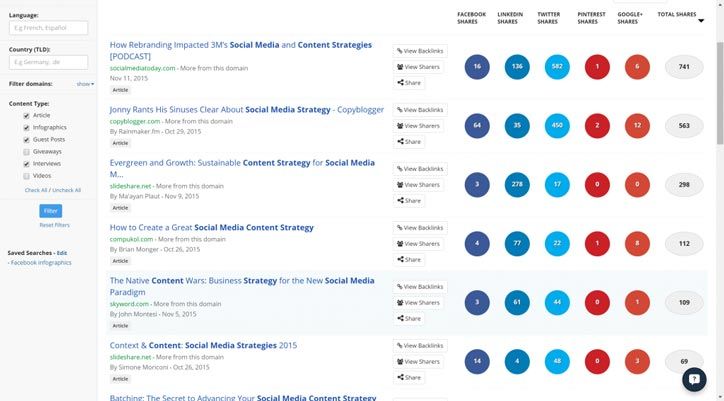Open article How Rebranding Impacted 3M's Social Media

coord(241,50)
